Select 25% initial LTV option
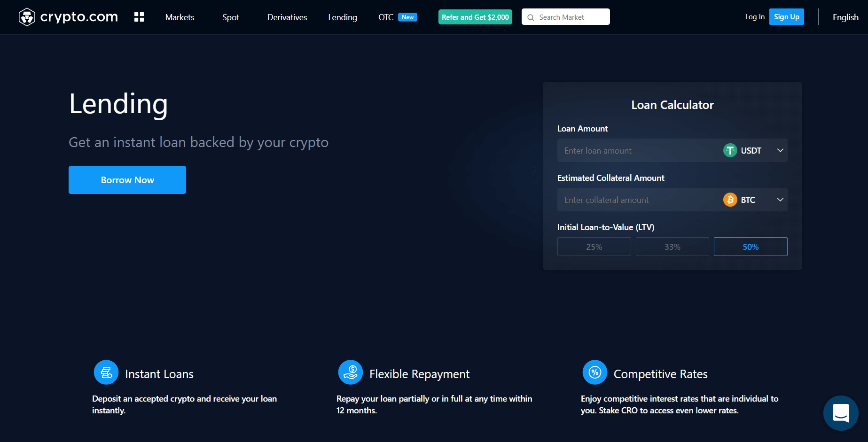 [x=594, y=247]
